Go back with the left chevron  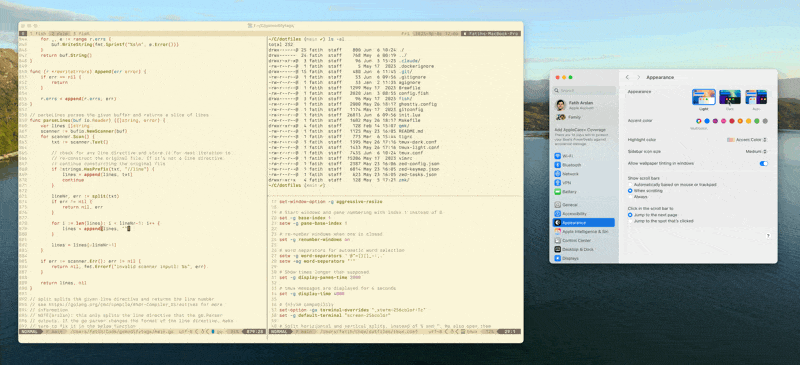tap(628, 77)
